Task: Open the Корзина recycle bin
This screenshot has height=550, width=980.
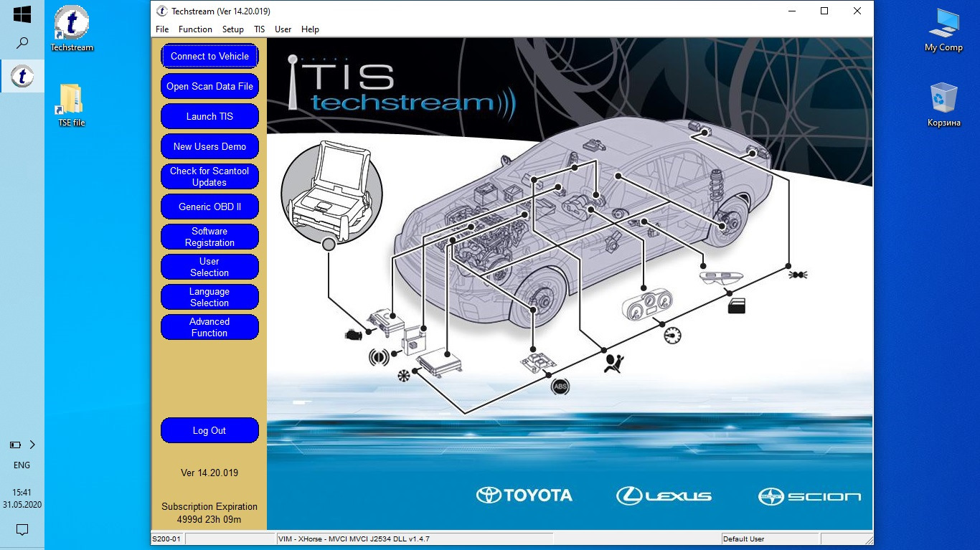Action: click(x=943, y=100)
